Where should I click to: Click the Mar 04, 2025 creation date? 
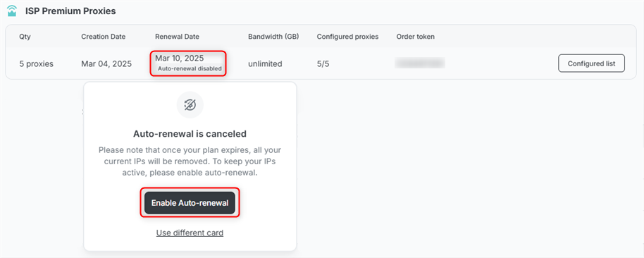pos(106,63)
